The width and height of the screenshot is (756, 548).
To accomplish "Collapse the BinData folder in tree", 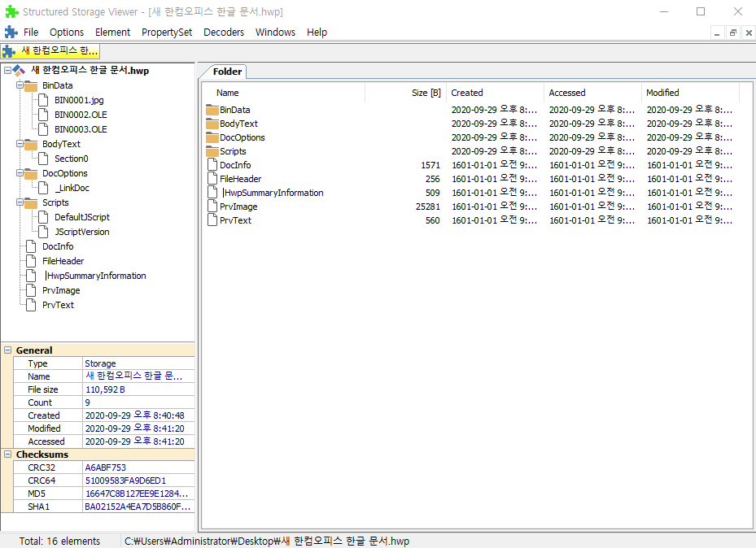I will coord(20,85).
